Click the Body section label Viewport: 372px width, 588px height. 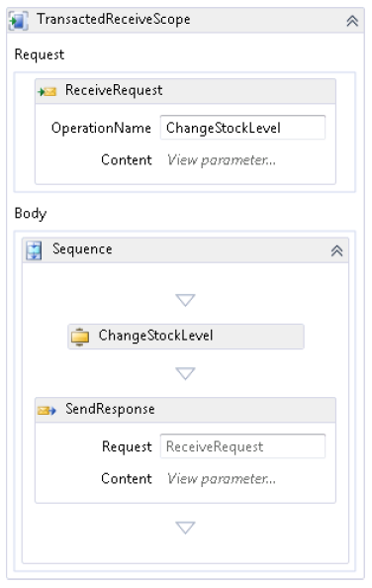tap(31, 214)
